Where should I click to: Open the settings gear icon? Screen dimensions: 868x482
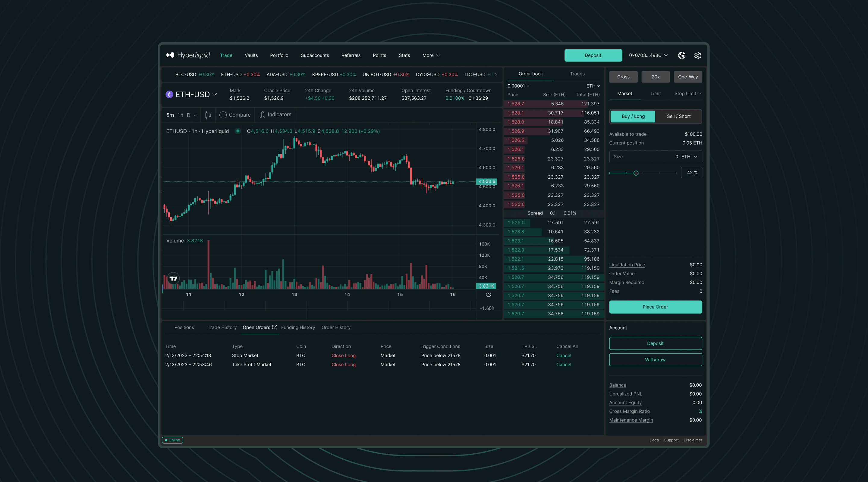(x=697, y=55)
